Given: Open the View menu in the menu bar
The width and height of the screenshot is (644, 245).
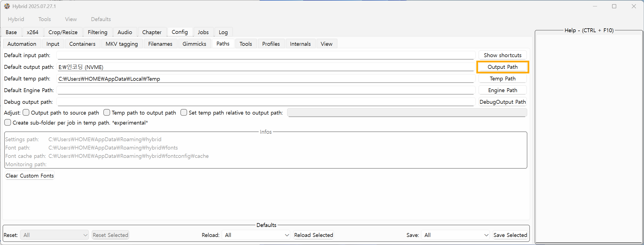Looking at the screenshot, I should pyautogui.click(x=71, y=19).
